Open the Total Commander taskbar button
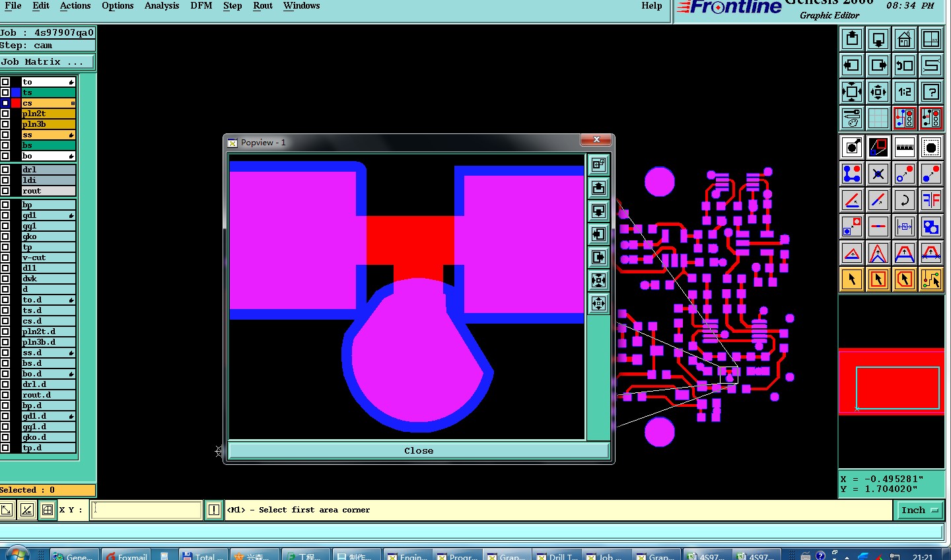 (x=203, y=555)
